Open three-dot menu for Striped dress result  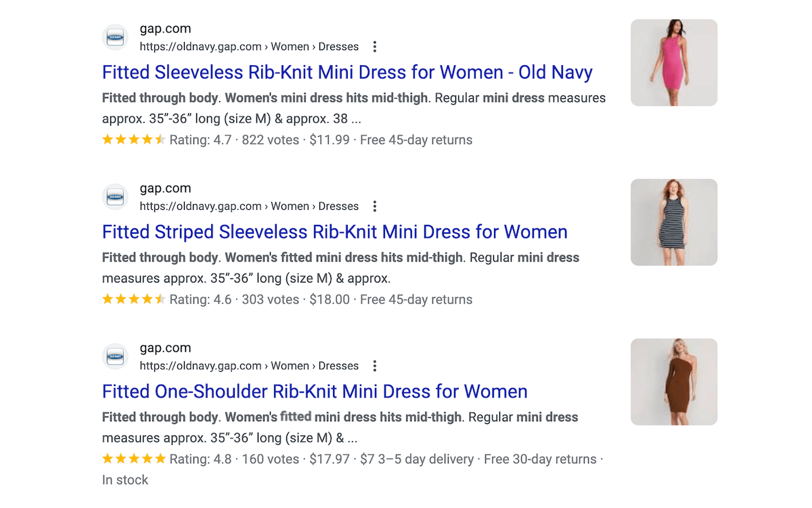coord(375,207)
